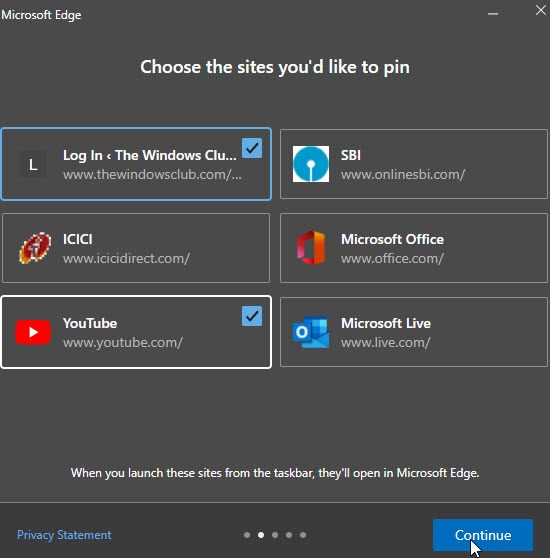Click the www.youtube.com/ URL text
This screenshot has height=558, width=550.
coord(123,342)
